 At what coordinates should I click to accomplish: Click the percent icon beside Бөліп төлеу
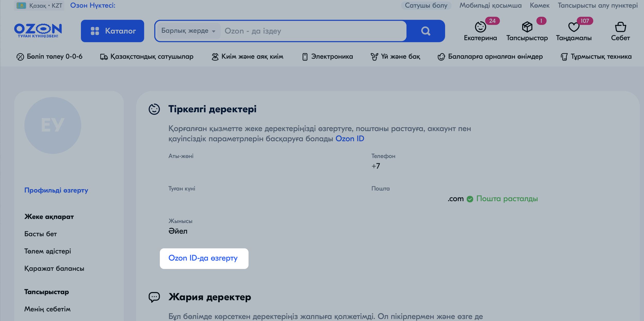click(x=20, y=57)
